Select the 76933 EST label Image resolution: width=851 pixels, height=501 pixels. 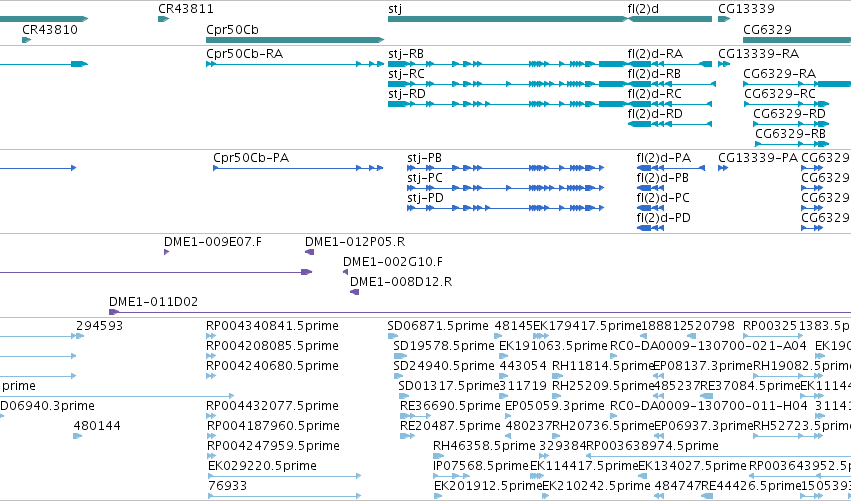point(227,486)
